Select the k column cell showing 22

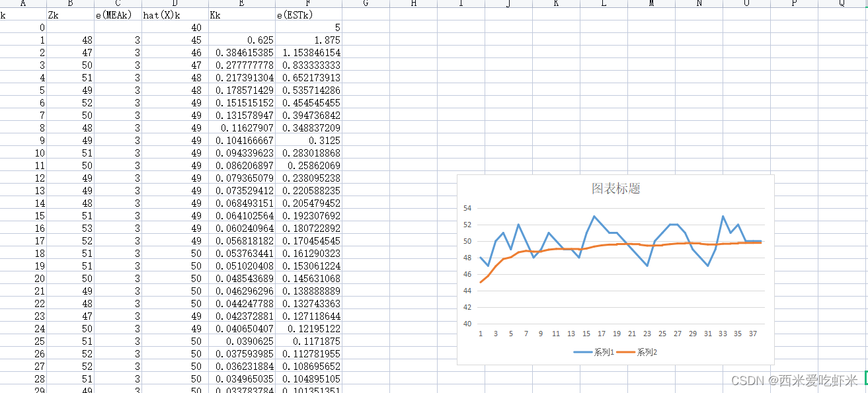pos(24,303)
